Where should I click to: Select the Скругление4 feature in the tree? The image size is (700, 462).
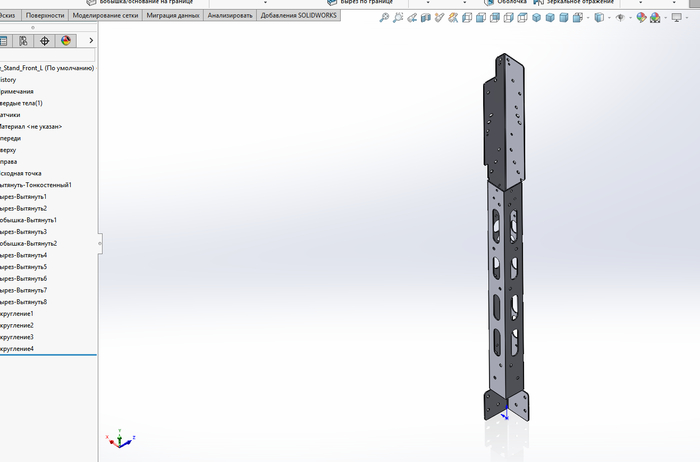(17, 349)
